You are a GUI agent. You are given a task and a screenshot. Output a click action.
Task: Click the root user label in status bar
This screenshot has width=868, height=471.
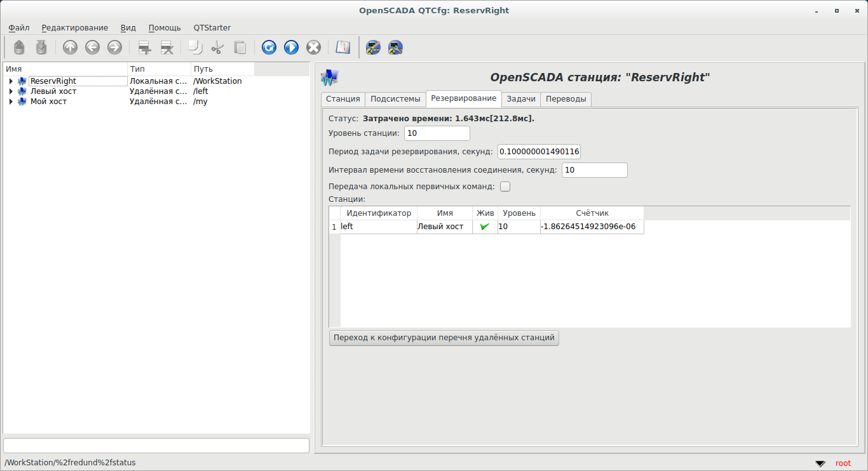[843, 463]
